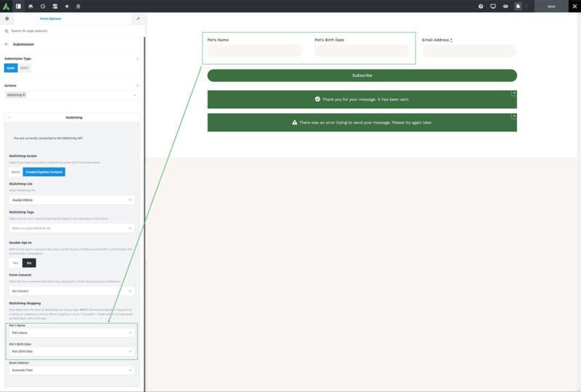Image resolution: width=581 pixels, height=392 pixels.
Task: Click the dim page icon beside Save
Action: click(x=526, y=7)
